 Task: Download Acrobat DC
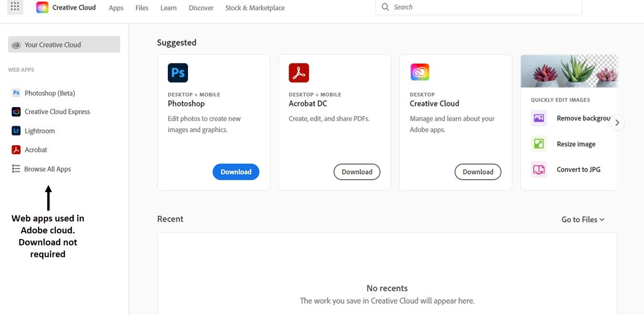tap(357, 172)
